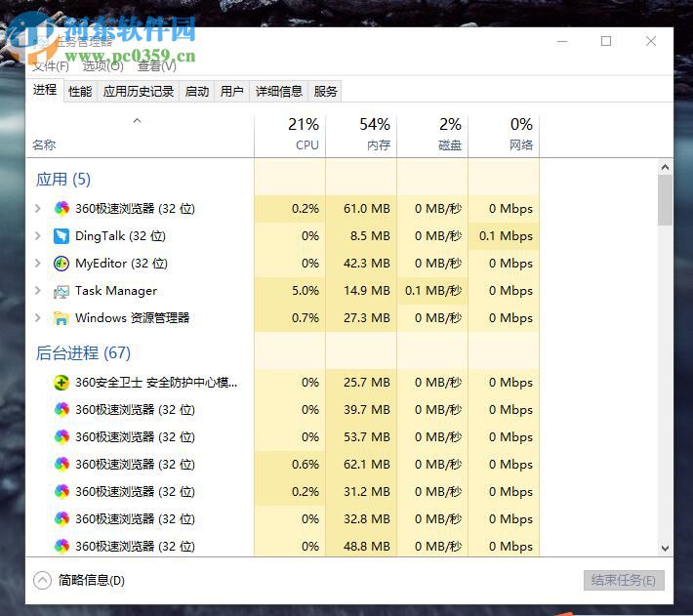Sort by the 名称 column header

(x=140, y=136)
